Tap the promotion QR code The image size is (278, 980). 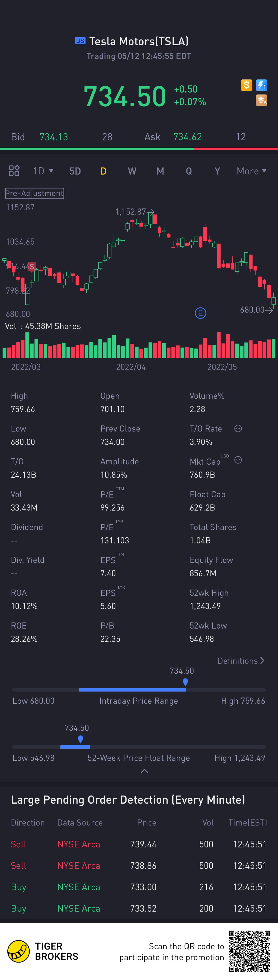[x=249, y=951]
